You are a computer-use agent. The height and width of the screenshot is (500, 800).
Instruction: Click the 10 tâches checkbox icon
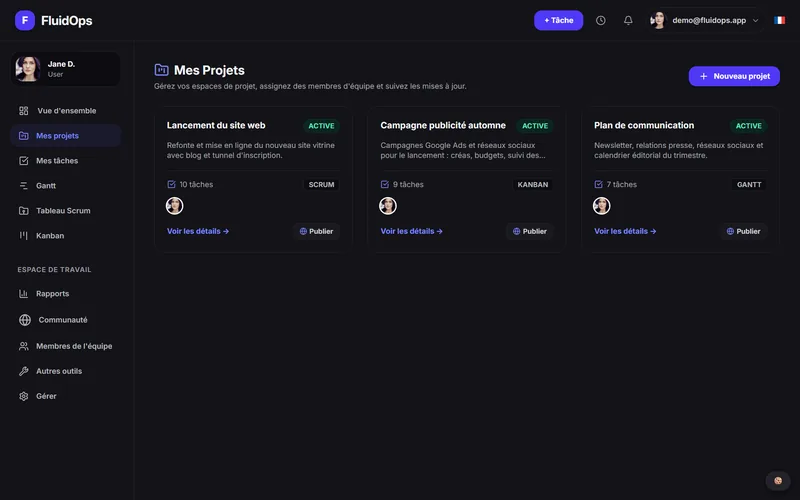[171, 184]
